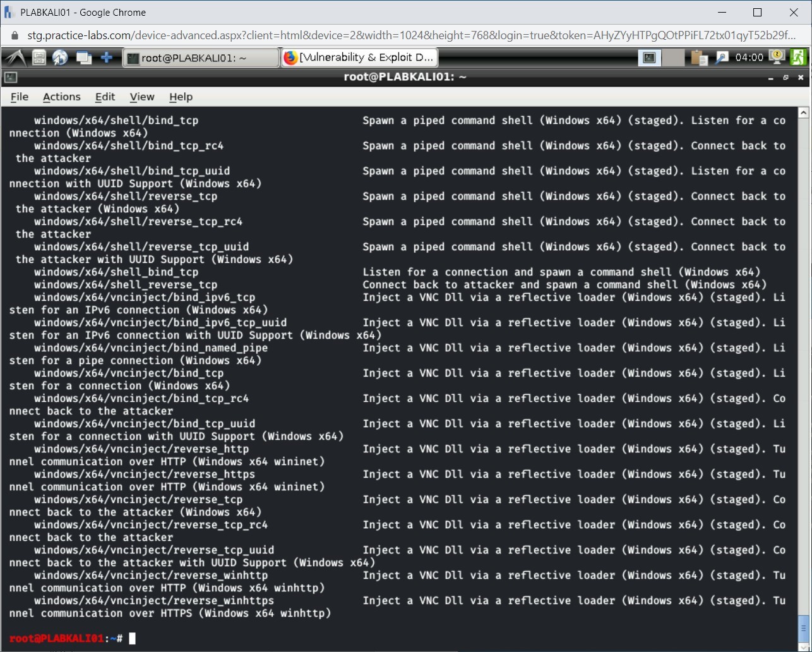Select the screenshot tool icon in the tray
The width and height of the screenshot is (812, 652).
coord(722,57)
